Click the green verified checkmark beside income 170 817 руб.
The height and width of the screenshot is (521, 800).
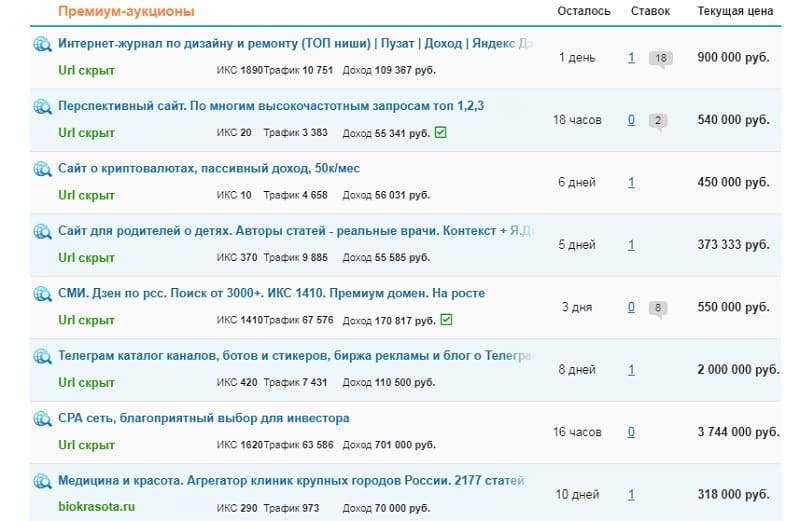tap(446, 320)
